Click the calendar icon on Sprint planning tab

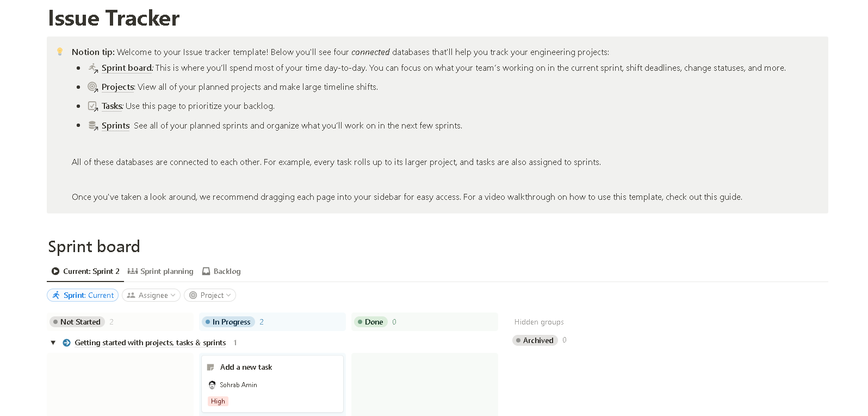[132, 271]
